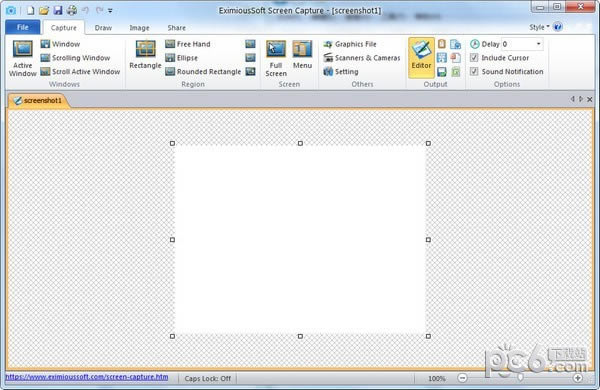Image resolution: width=600 pixels, height=390 pixels.
Task: Click unlabeled region icon right of Free Hand
Action: [250, 44]
